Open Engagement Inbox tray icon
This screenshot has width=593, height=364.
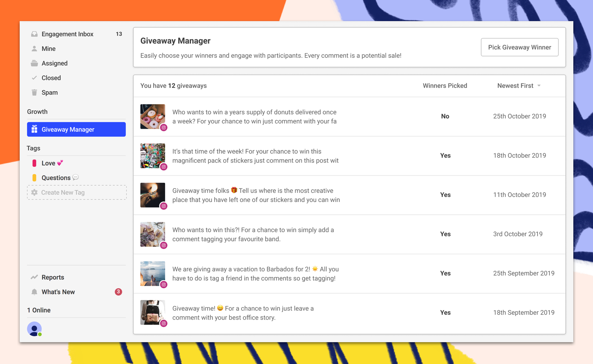pos(34,34)
